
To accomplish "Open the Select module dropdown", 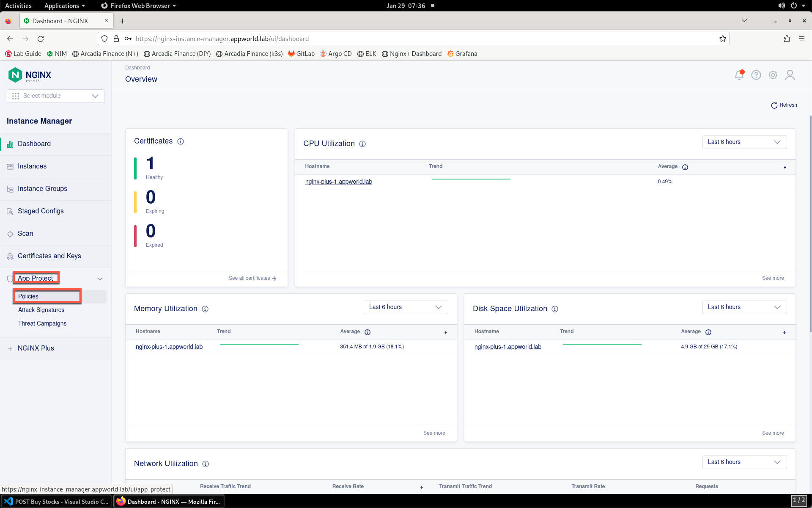I will point(56,96).
